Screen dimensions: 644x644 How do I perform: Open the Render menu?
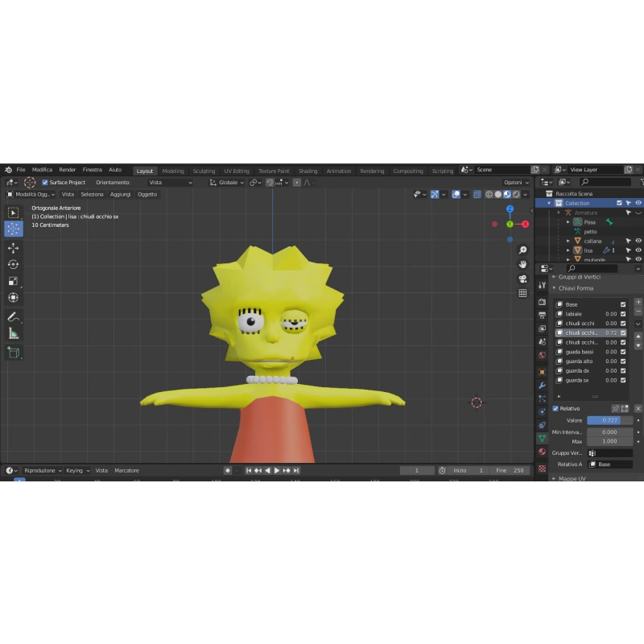68,170
